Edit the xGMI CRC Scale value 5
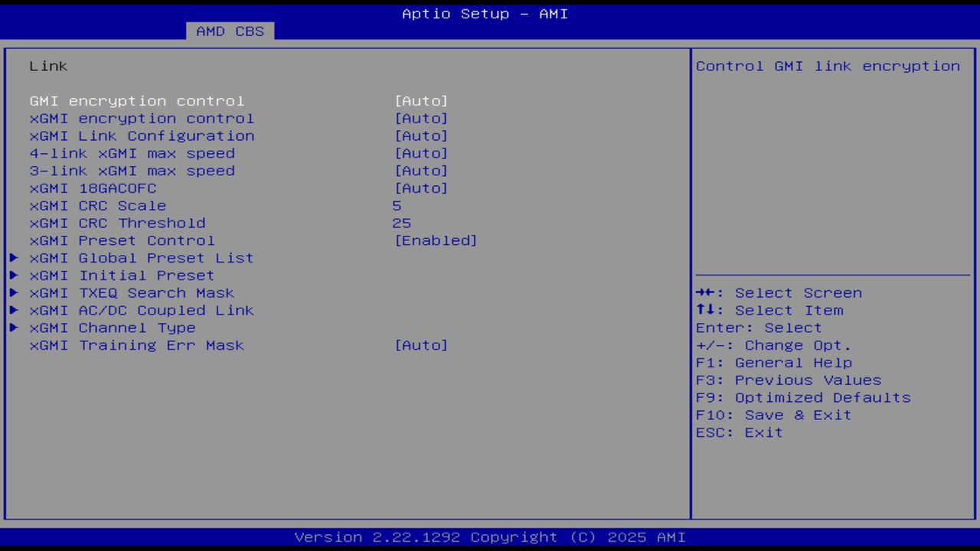 click(x=397, y=206)
